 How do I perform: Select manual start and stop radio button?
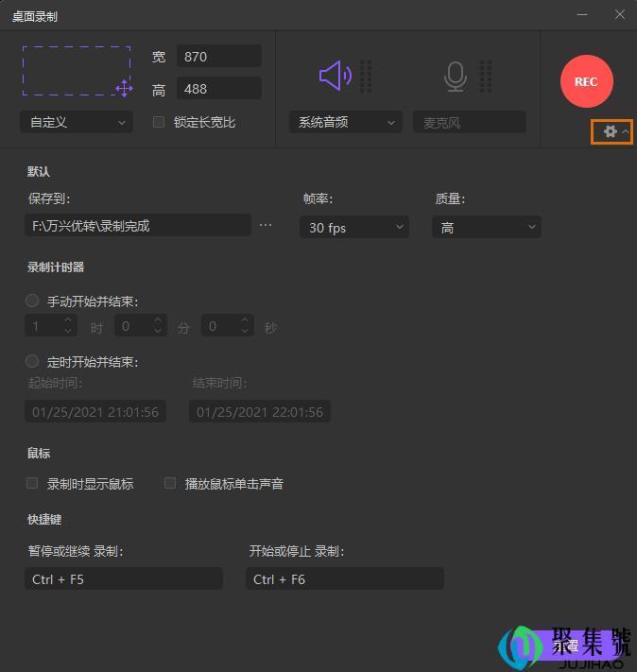[33, 301]
